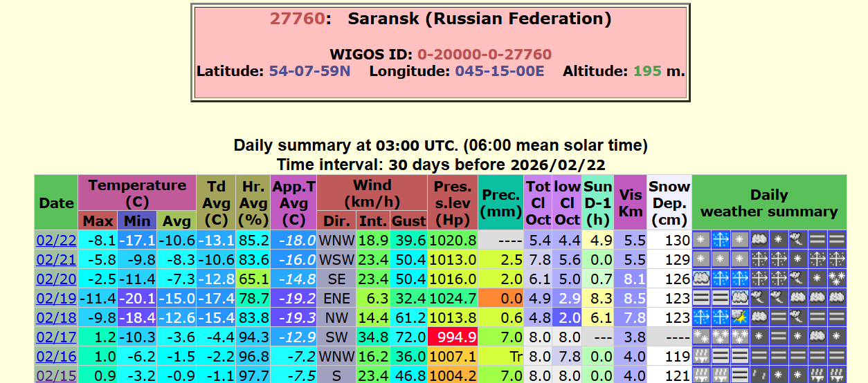Click the last weather icon in the 02/22 row
868x383 pixels.
click(x=838, y=241)
